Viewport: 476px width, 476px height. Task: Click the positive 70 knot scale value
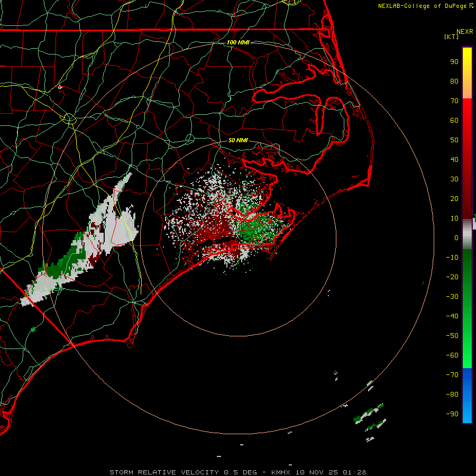pos(454,101)
